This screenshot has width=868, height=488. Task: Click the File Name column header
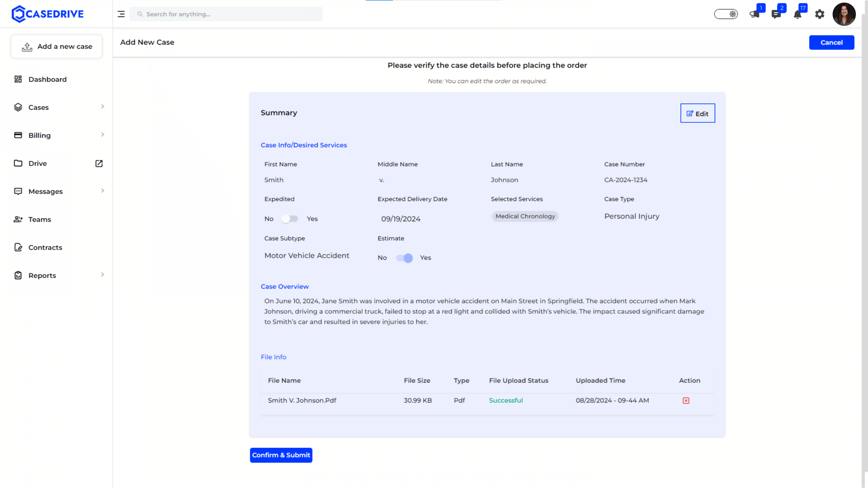click(284, 380)
